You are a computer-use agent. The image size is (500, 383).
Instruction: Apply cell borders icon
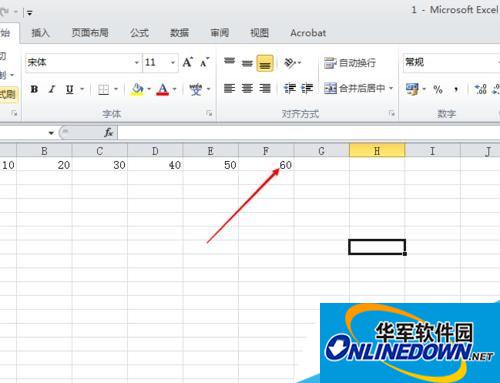coord(103,89)
